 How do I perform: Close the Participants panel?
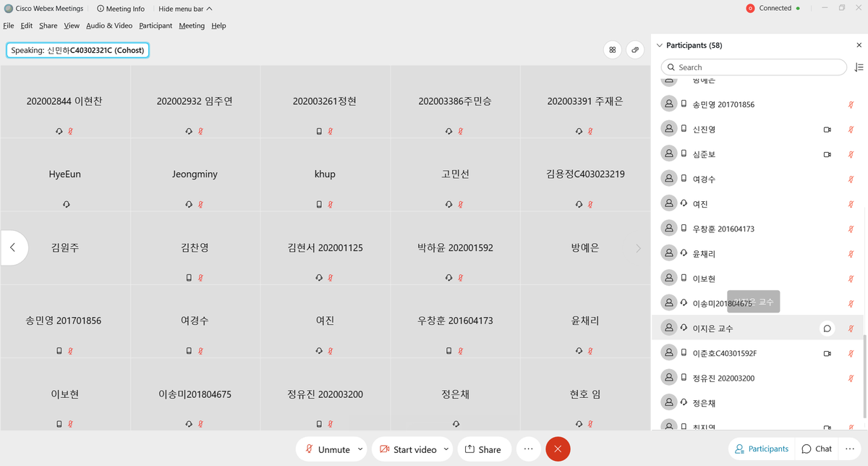(x=859, y=45)
